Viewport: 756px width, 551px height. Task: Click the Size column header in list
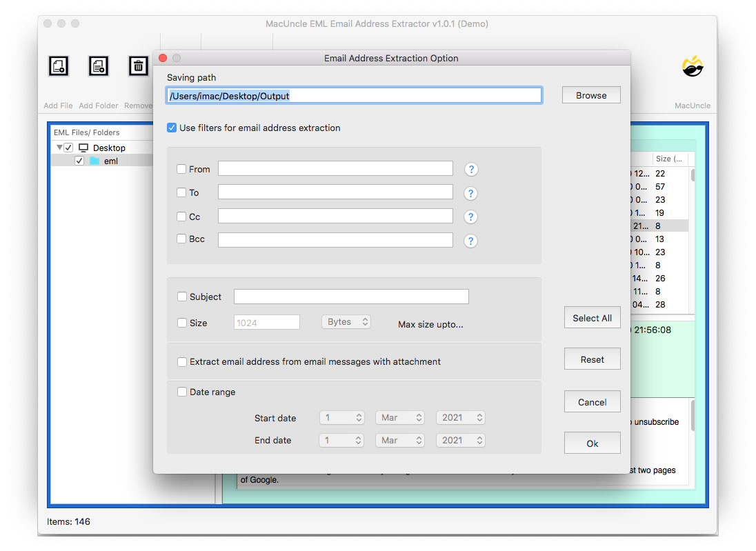pyautogui.click(x=670, y=159)
